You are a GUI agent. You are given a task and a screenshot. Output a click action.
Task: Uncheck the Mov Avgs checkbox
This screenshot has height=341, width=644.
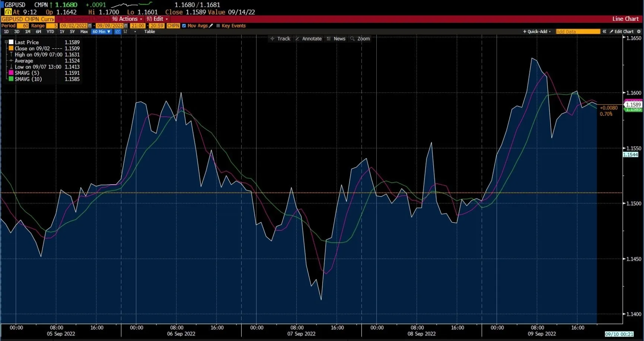pos(184,26)
